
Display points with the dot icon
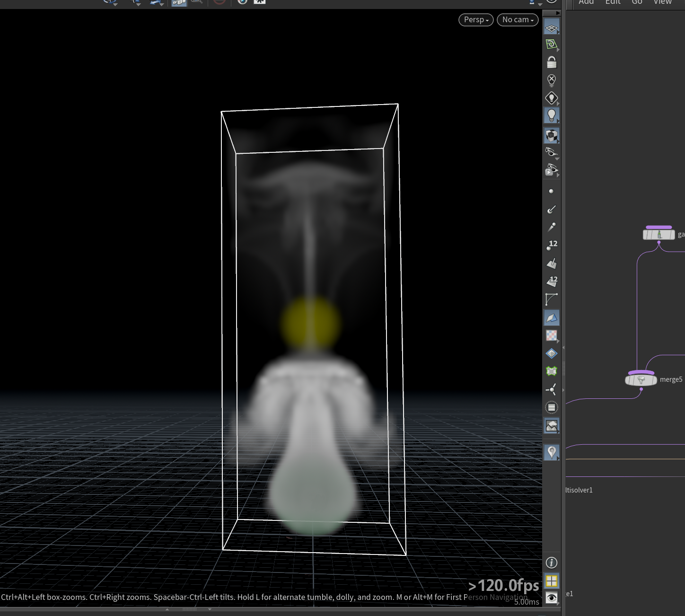pos(551,191)
